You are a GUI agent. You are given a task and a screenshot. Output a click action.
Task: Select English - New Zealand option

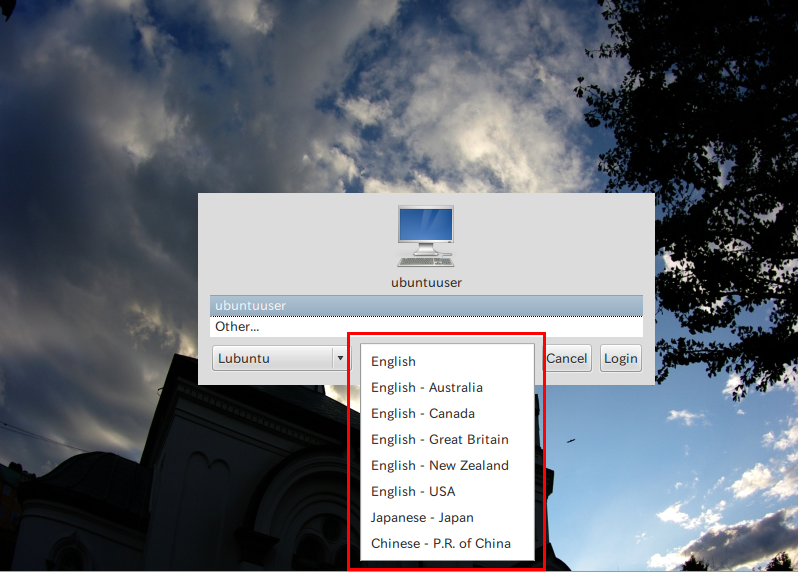[x=447, y=465]
